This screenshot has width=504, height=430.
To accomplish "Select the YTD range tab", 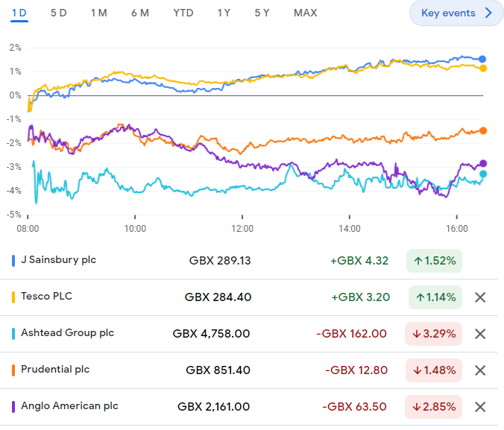I will click(x=183, y=13).
